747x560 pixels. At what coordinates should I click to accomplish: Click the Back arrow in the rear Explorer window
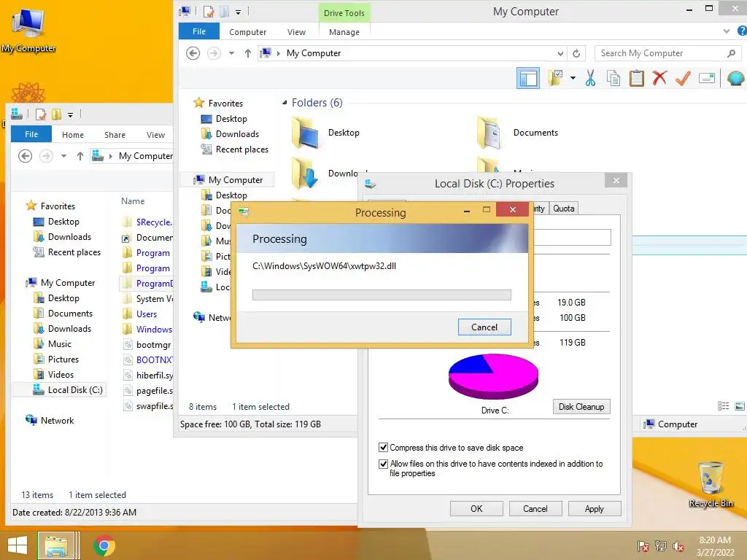tap(26, 156)
